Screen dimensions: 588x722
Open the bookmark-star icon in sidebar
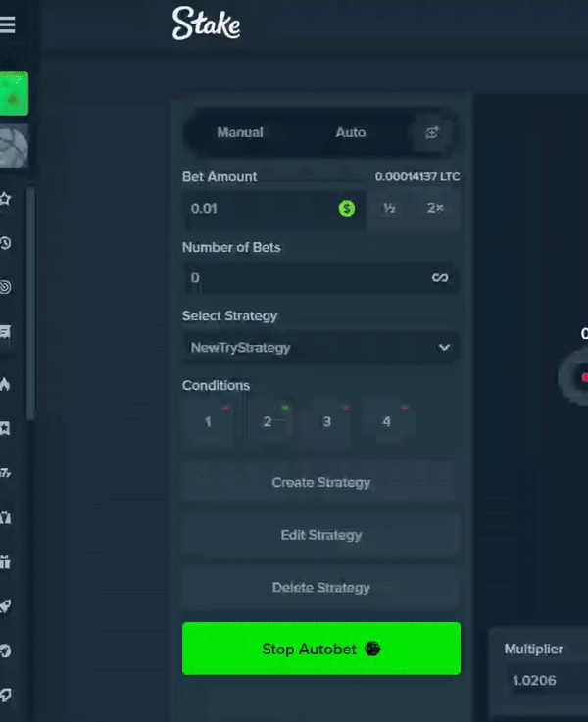coord(6,428)
